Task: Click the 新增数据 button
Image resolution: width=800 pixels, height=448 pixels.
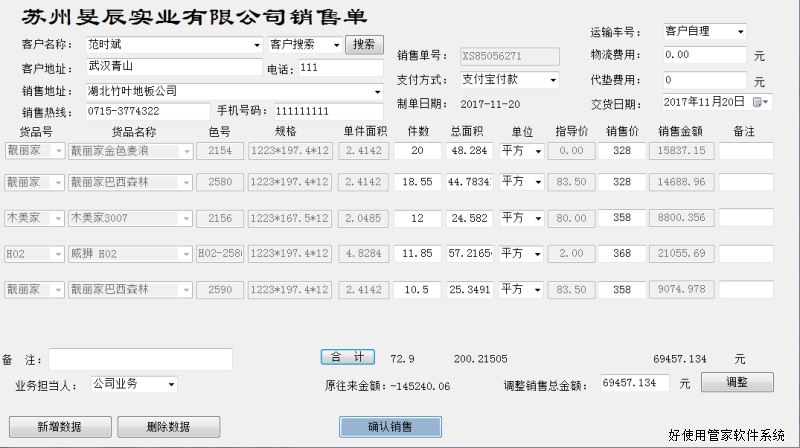Action: point(59,426)
